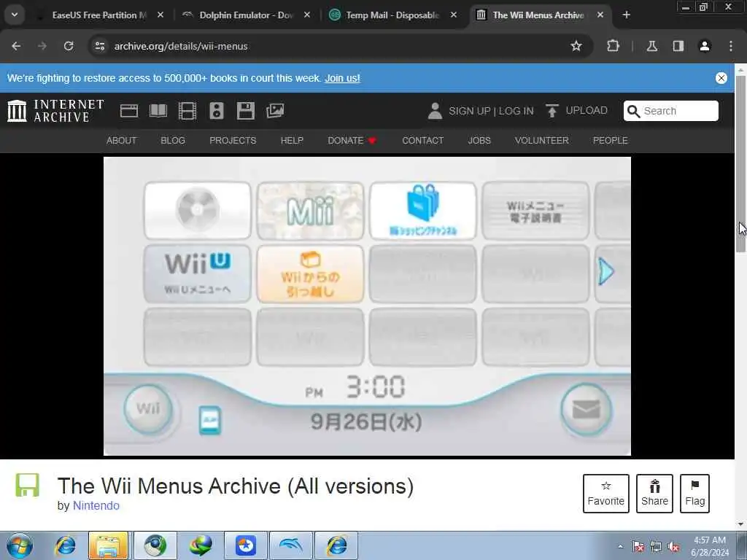Bookmark this page with the star icon
Image resolution: width=747 pixels, height=560 pixels.
click(576, 46)
